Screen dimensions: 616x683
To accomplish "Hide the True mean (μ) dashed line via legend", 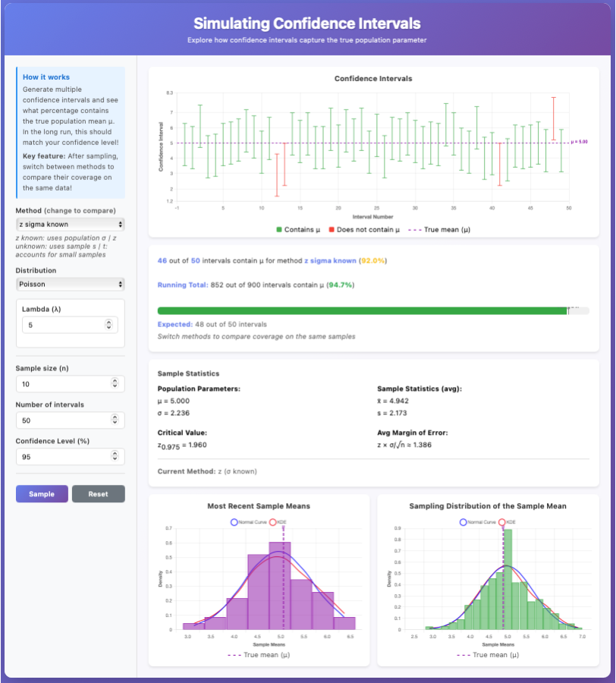I will pyautogui.click(x=413, y=228).
